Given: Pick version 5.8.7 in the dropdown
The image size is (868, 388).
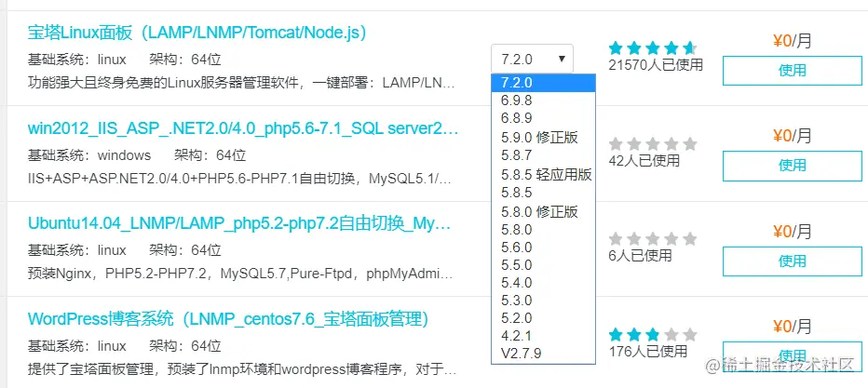Looking at the screenshot, I should pyautogui.click(x=543, y=155).
